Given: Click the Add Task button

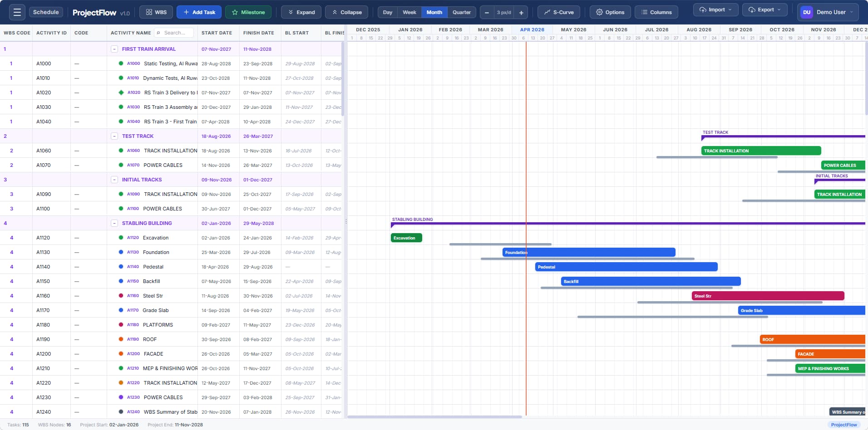Looking at the screenshot, I should click(x=198, y=12).
